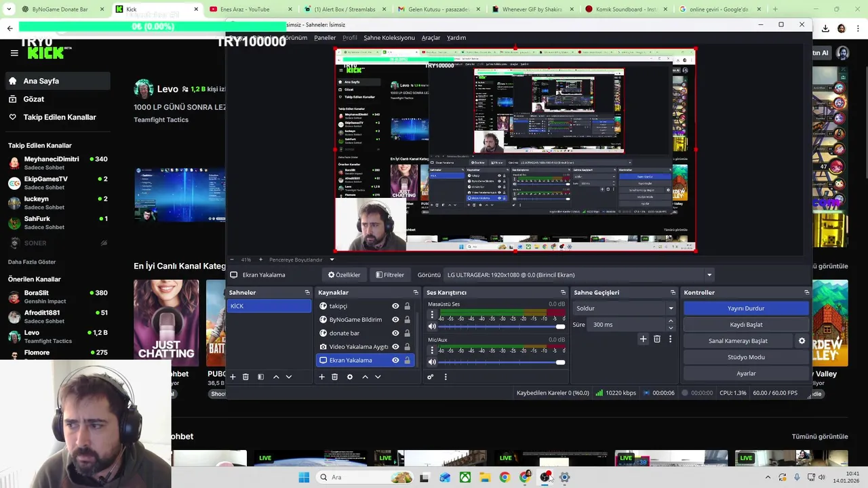Open OBS Ayarlar settings button

coord(746,373)
